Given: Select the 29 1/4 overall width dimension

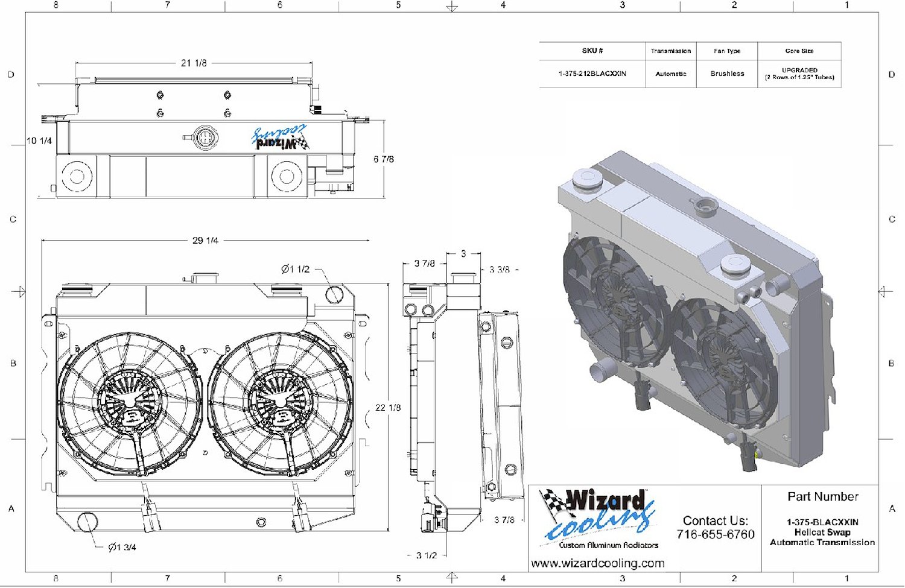Looking at the screenshot, I should [x=205, y=240].
